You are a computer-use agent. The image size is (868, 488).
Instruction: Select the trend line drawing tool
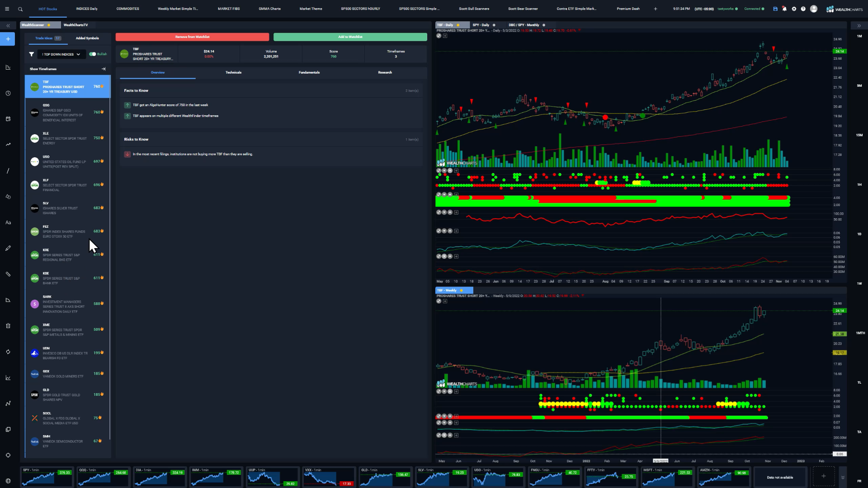coord(8,171)
